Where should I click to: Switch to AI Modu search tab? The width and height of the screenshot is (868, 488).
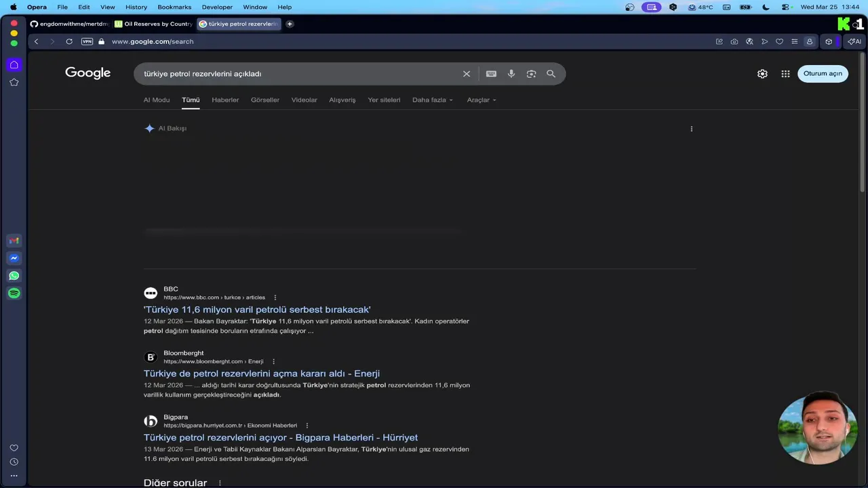[157, 100]
